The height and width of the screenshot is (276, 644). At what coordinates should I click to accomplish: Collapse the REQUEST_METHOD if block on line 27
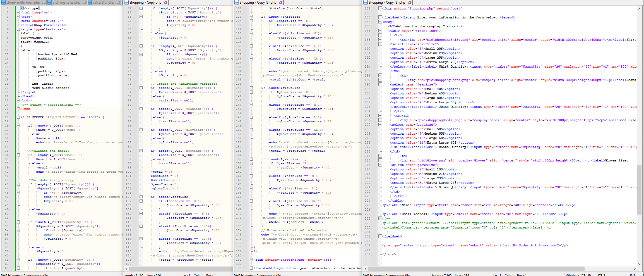pos(18,117)
